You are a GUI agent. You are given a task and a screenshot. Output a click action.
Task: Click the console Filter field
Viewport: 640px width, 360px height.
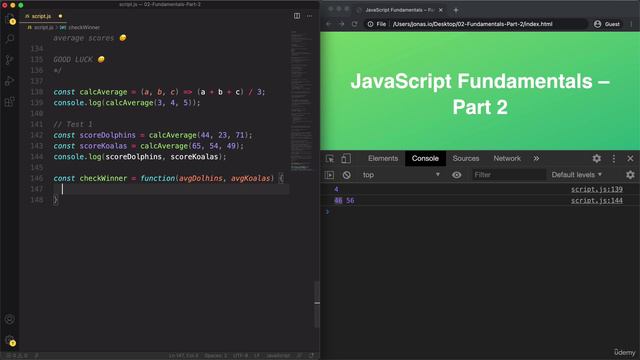pyautogui.click(x=508, y=175)
